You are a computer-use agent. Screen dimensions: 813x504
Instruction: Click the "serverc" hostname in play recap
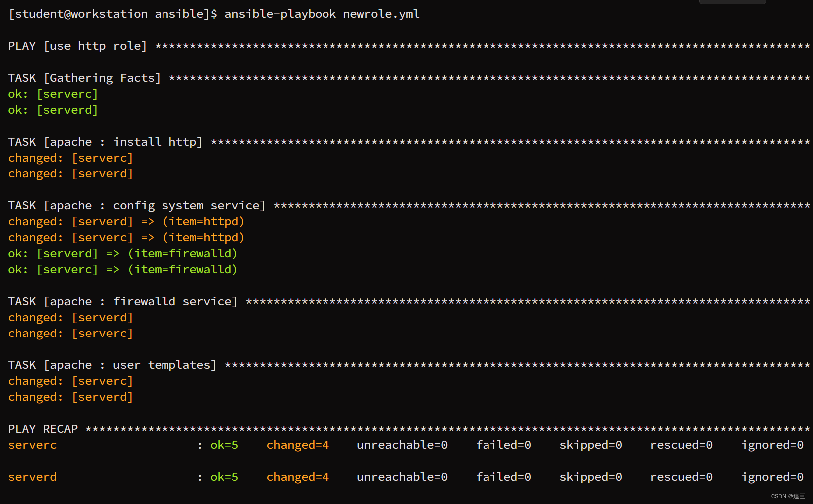click(33, 445)
